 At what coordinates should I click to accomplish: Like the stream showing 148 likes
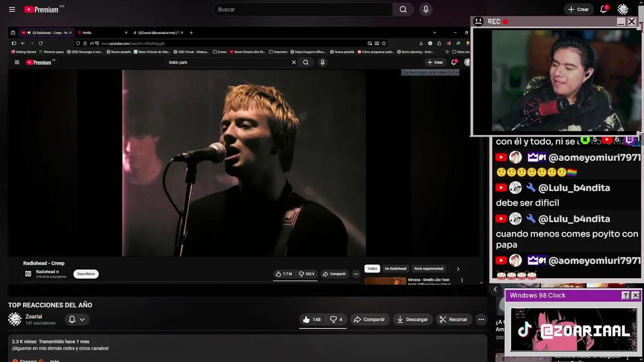312,319
